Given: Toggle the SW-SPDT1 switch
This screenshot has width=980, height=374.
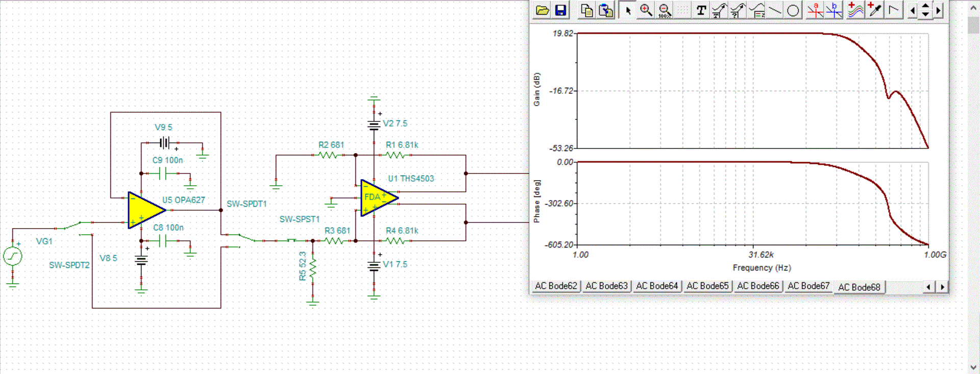Looking at the screenshot, I should pos(239,240).
